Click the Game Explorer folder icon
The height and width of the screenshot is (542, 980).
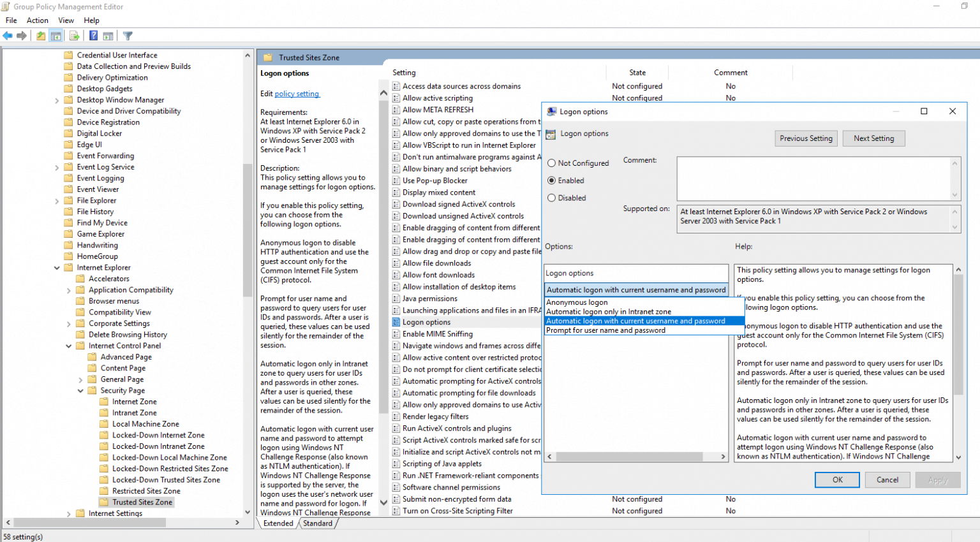[x=69, y=234]
